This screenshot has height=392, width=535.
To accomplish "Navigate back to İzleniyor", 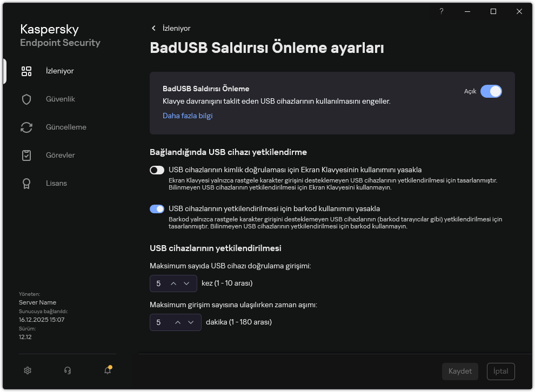I will (x=171, y=28).
